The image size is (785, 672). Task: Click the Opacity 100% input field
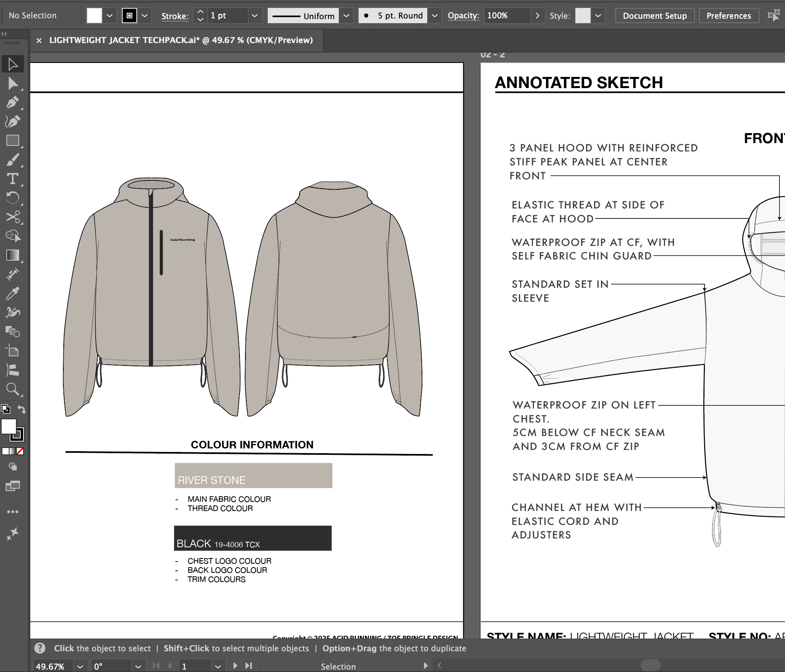point(507,16)
